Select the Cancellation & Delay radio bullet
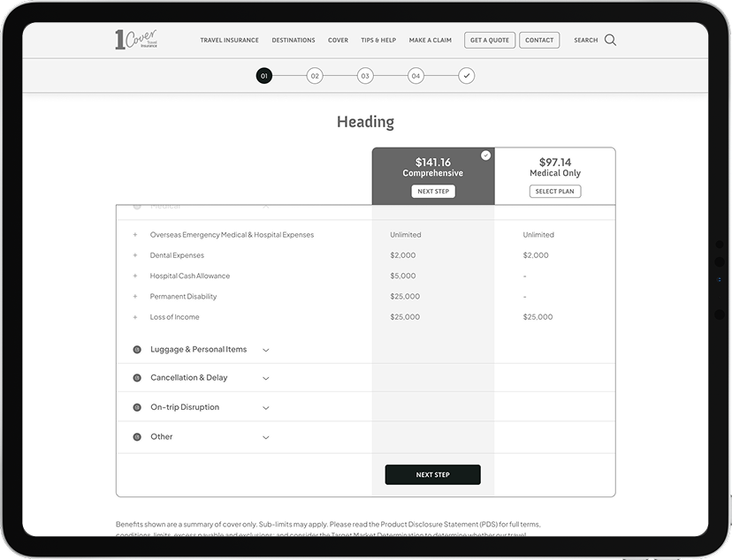732x560 pixels. click(x=137, y=378)
